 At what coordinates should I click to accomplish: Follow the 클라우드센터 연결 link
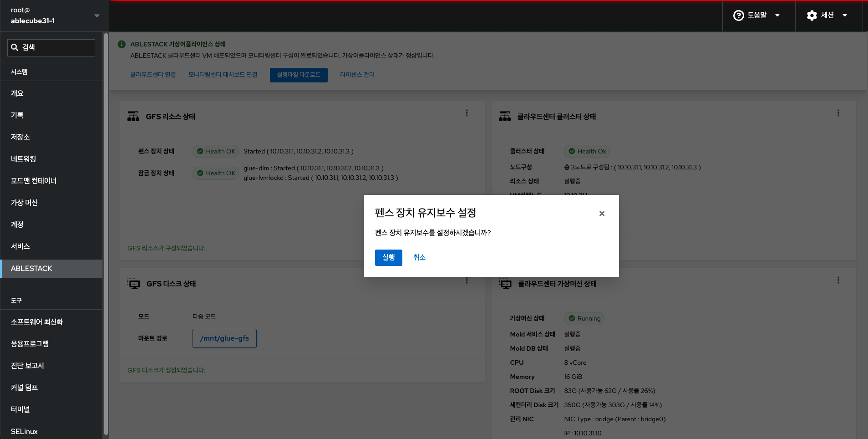click(153, 75)
